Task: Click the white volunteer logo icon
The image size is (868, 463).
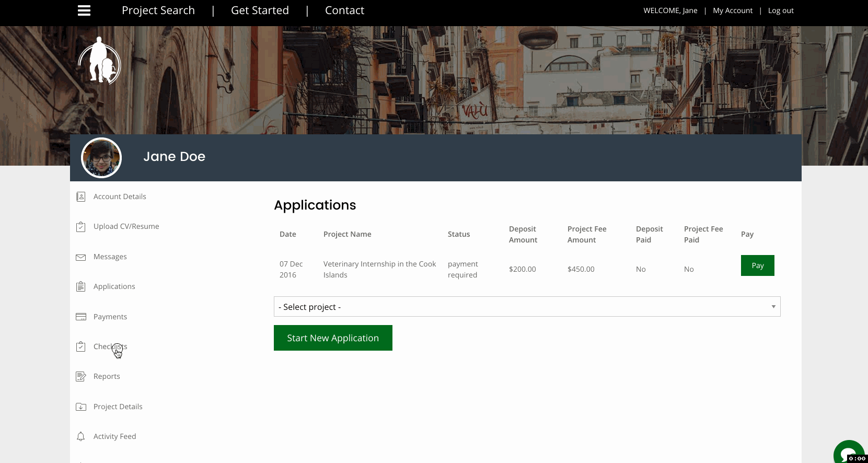Action: [x=99, y=61]
